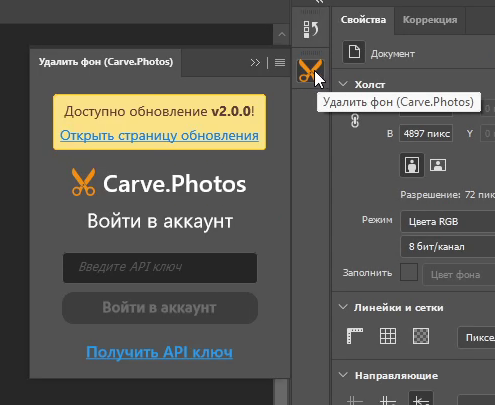
Task: Click the Carve.Photos scissors panel icon
Action: [310, 71]
